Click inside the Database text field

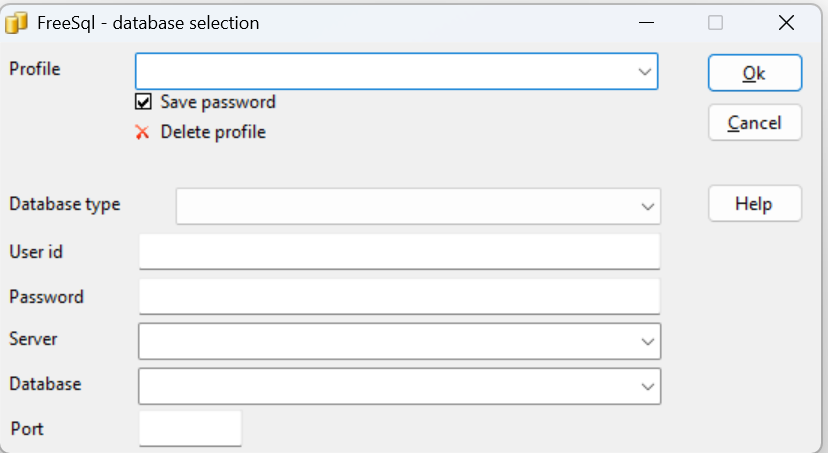point(388,386)
